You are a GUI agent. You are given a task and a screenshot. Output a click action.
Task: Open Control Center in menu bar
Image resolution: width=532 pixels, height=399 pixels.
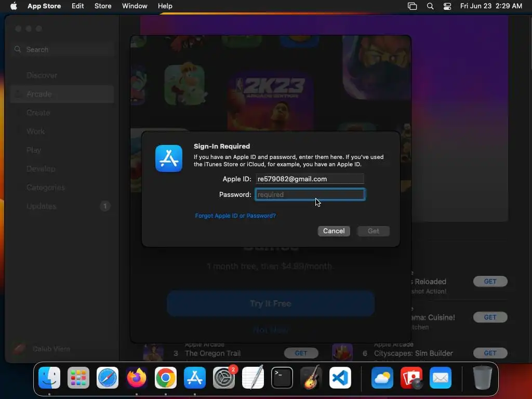pyautogui.click(x=447, y=6)
